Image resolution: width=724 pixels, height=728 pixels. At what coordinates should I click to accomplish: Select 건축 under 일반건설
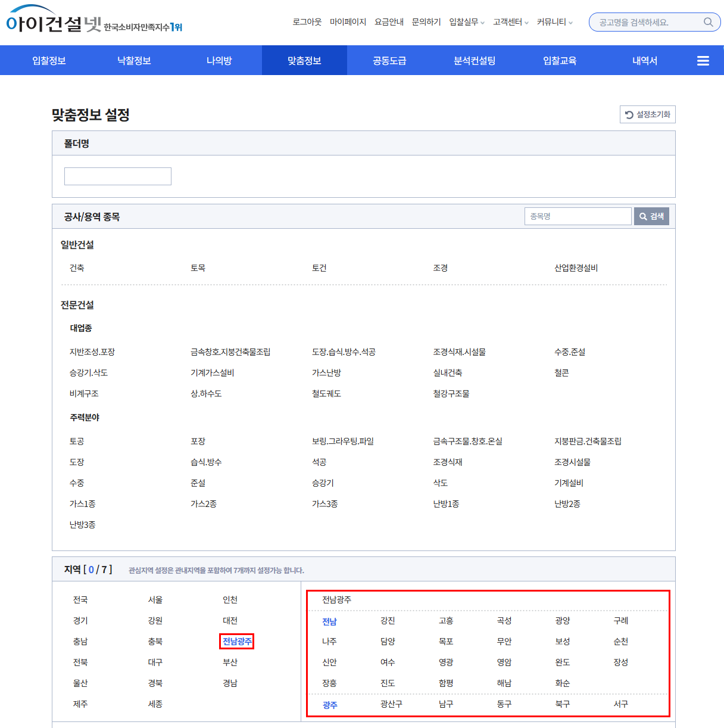click(77, 268)
